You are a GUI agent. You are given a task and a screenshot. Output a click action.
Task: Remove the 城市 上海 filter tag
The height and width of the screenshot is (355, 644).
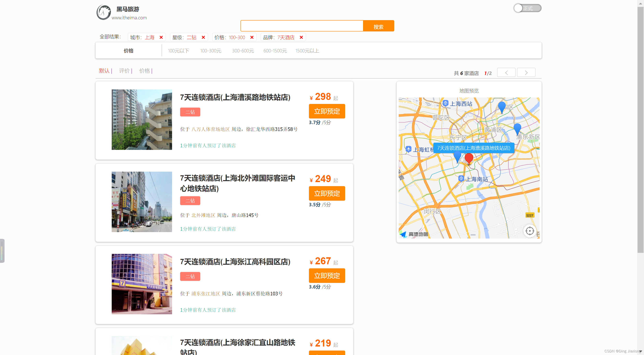coord(161,37)
